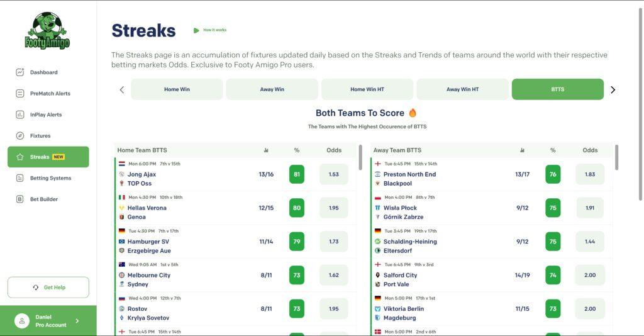Viewport: 644px width, 336px height.
Task: Click 1.62 odds for Melbourne City
Action: pos(333,275)
